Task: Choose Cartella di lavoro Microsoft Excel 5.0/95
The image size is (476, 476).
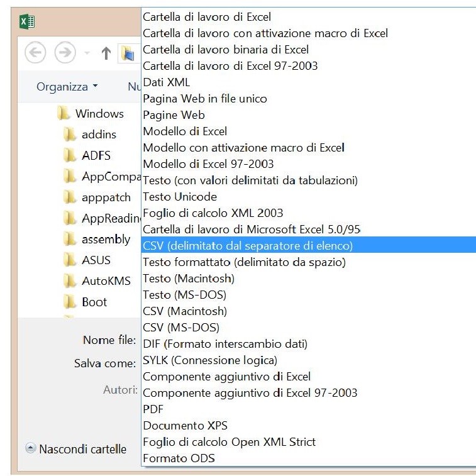Action: 309,230
